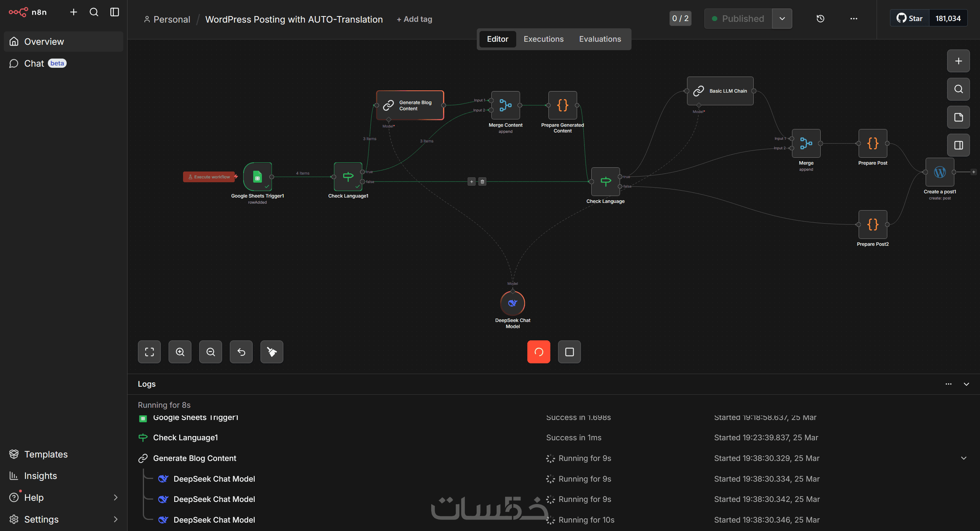Open the Published status dropdown arrow
The height and width of the screenshot is (531, 980).
[782, 19]
